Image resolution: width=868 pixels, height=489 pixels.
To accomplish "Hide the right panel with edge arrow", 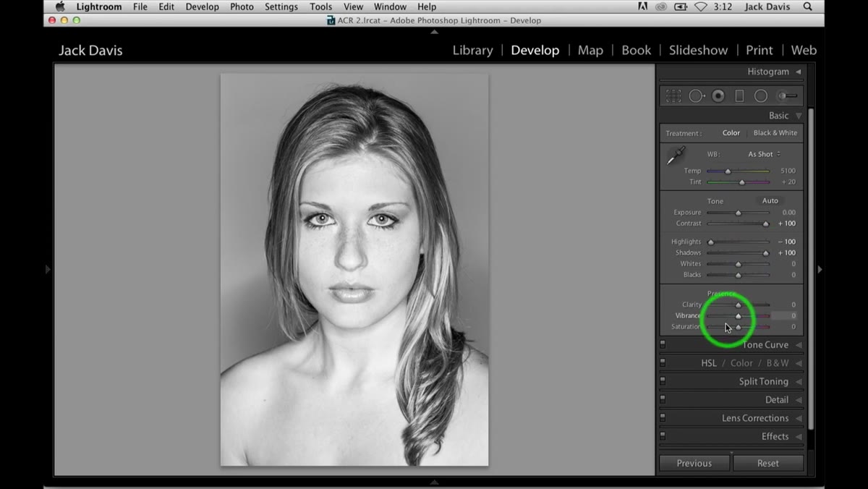I will tap(820, 269).
